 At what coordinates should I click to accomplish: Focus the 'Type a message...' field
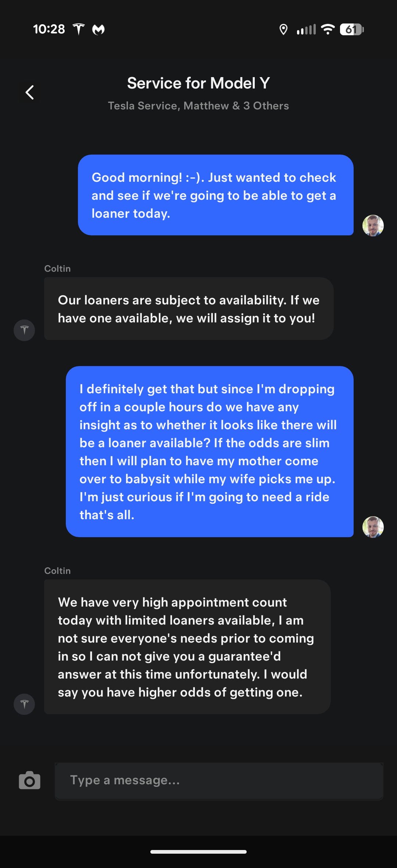point(219,780)
